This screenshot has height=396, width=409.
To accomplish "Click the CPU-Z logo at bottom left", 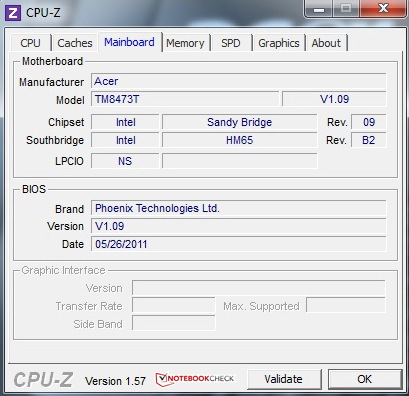I will (43, 380).
